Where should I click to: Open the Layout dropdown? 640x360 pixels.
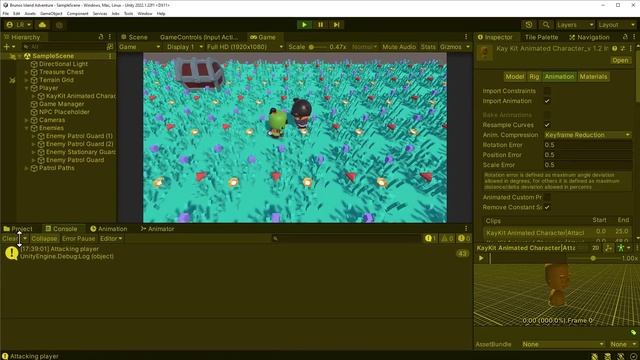pos(616,25)
